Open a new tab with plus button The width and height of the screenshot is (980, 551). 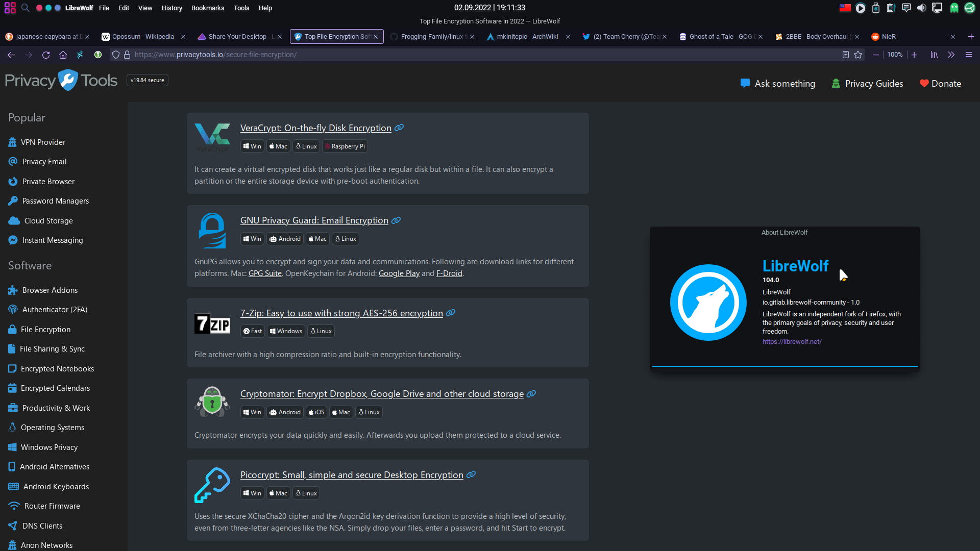(x=971, y=37)
